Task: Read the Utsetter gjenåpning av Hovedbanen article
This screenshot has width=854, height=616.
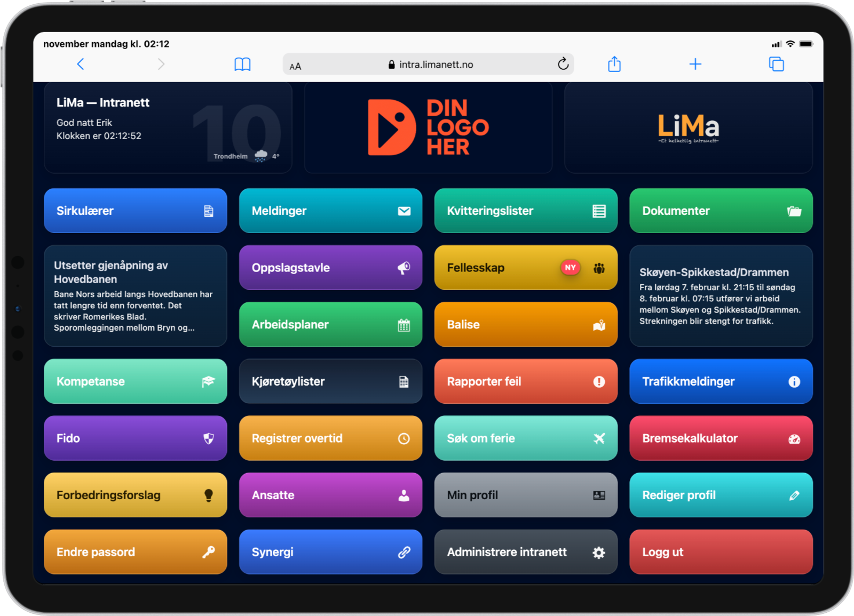Action: 135,296
